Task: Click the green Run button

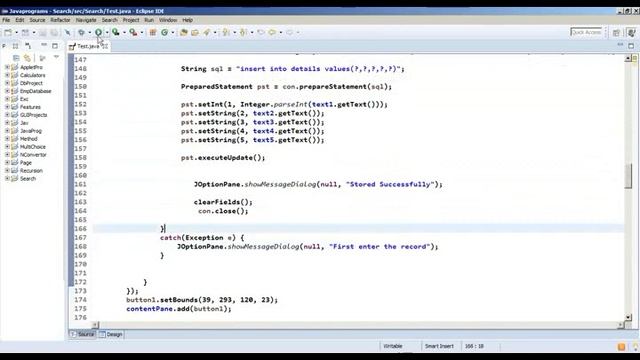Action: (98, 32)
